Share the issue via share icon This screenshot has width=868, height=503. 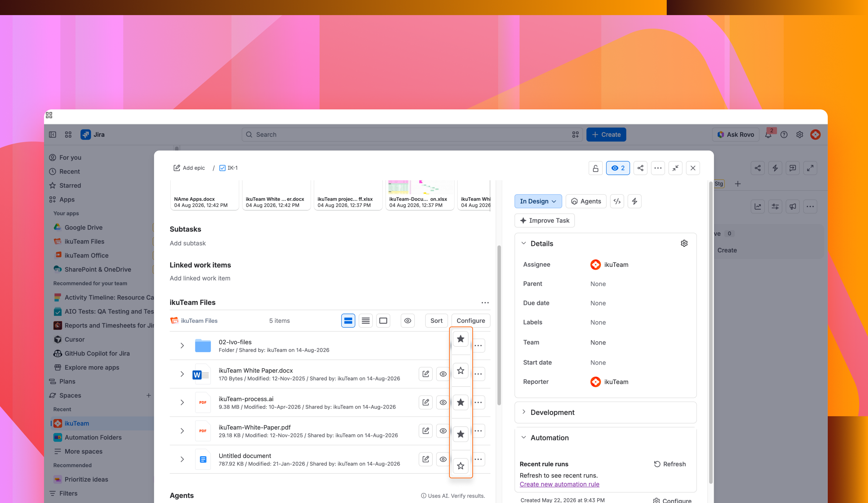point(640,168)
